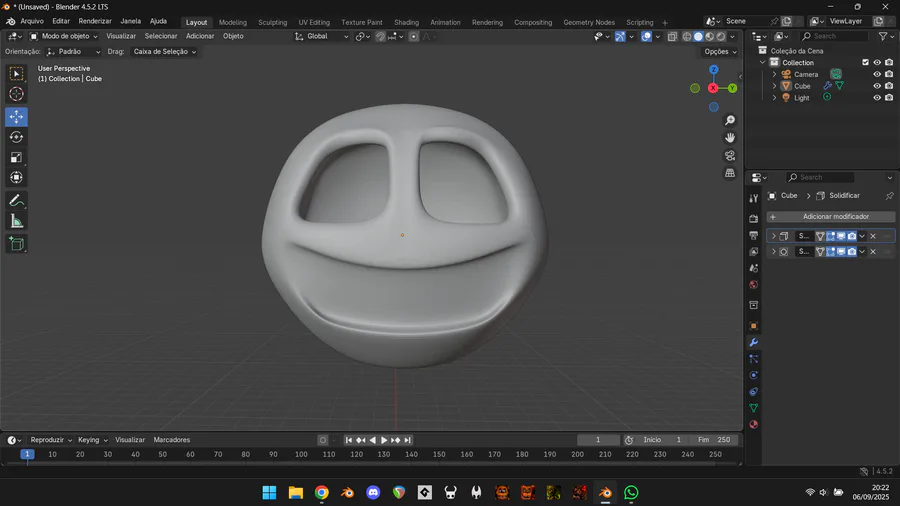Open the Padrão orientation dropdown
This screenshot has height=506, width=900.
(73, 52)
